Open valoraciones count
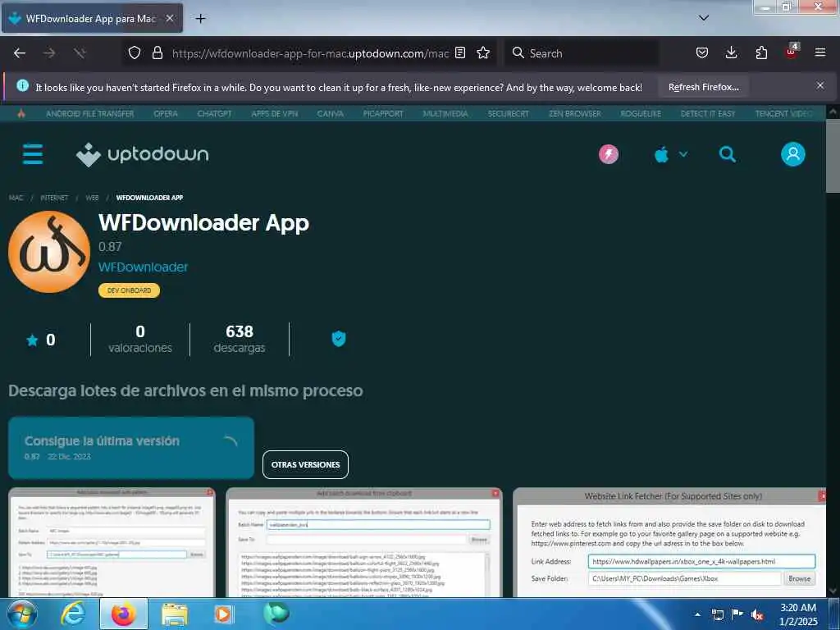This screenshot has width=840, height=630. [x=139, y=339]
